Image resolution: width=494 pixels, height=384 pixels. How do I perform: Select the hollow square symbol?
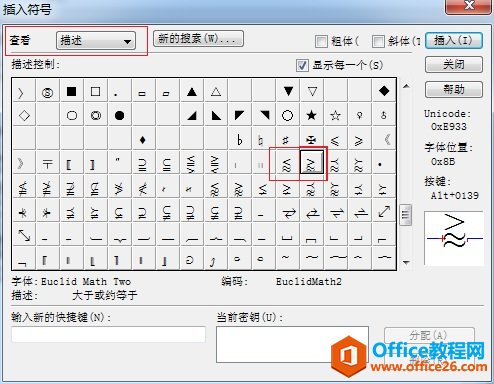(95, 91)
